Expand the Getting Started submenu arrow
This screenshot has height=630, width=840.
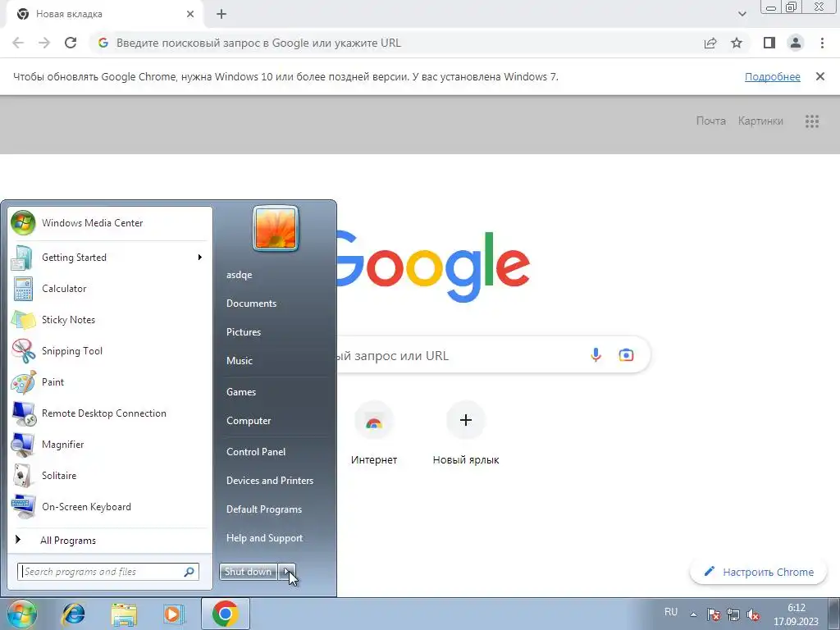[x=200, y=257]
